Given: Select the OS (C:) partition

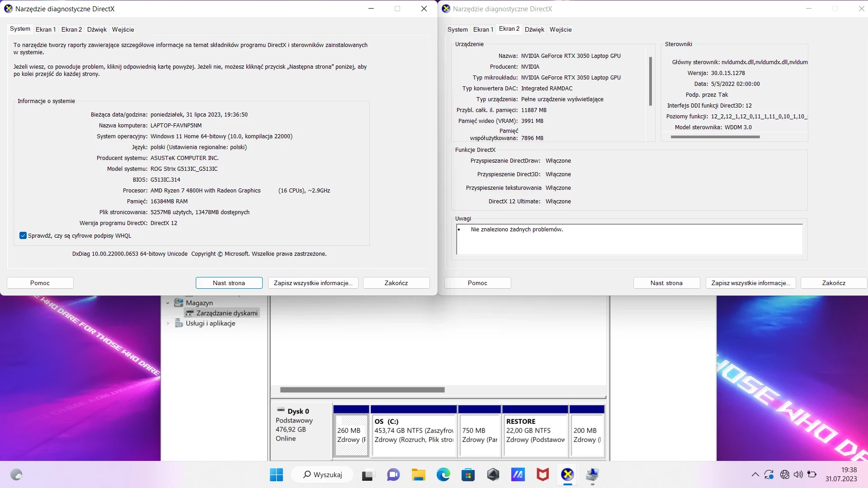Looking at the screenshot, I should point(413,431).
